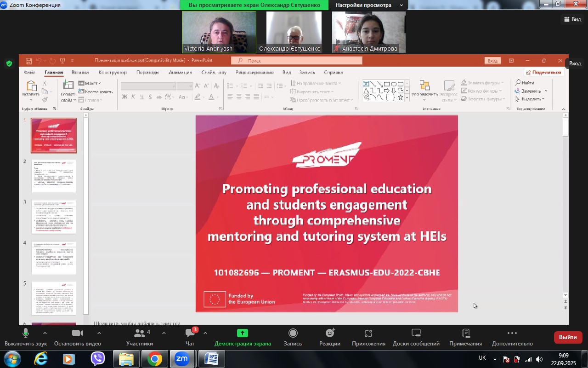Open Google Chrome from the taskbar

[154, 359]
